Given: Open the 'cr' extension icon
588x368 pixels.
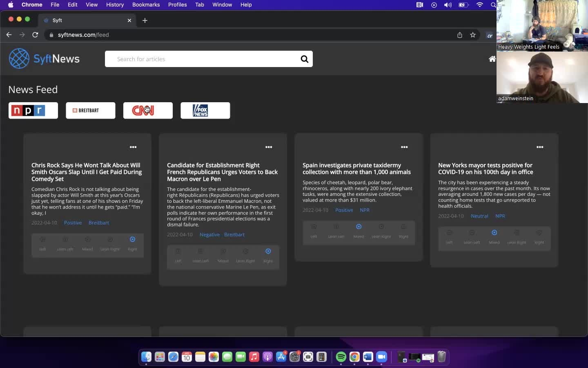Looking at the screenshot, I should [490, 35].
